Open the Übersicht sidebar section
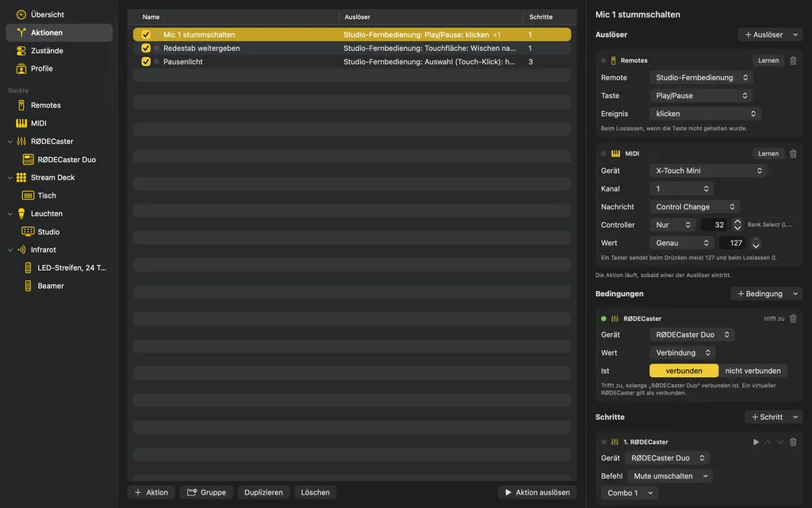Image resolution: width=812 pixels, height=508 pixels. 59,14
